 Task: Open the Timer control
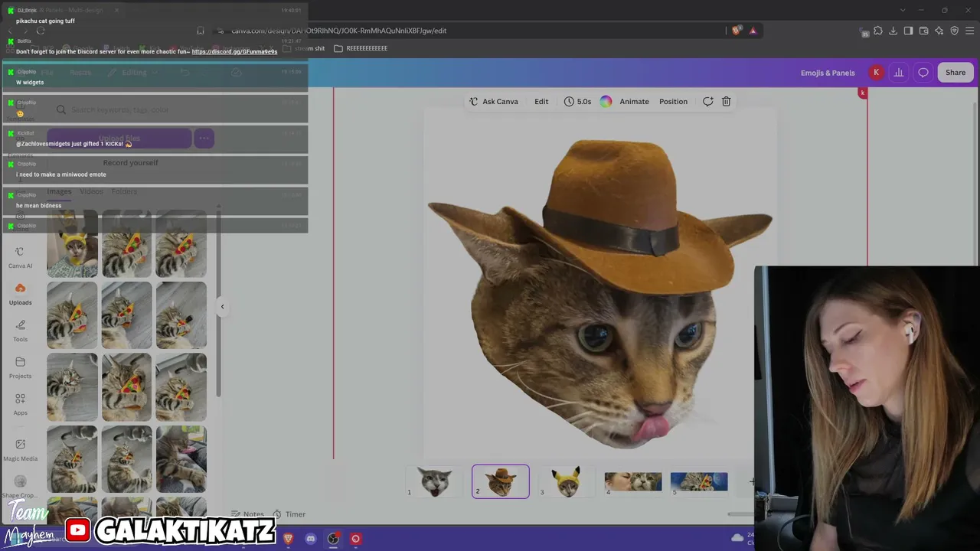point(289,514)
